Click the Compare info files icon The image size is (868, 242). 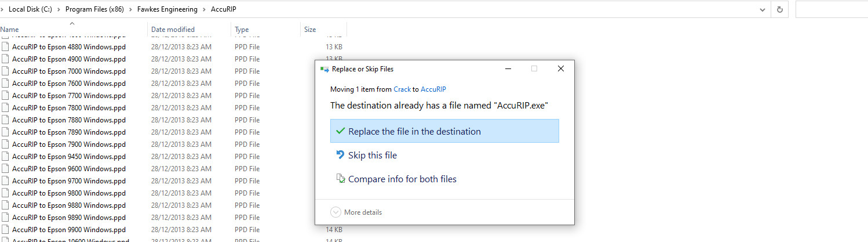pos(341,179)
